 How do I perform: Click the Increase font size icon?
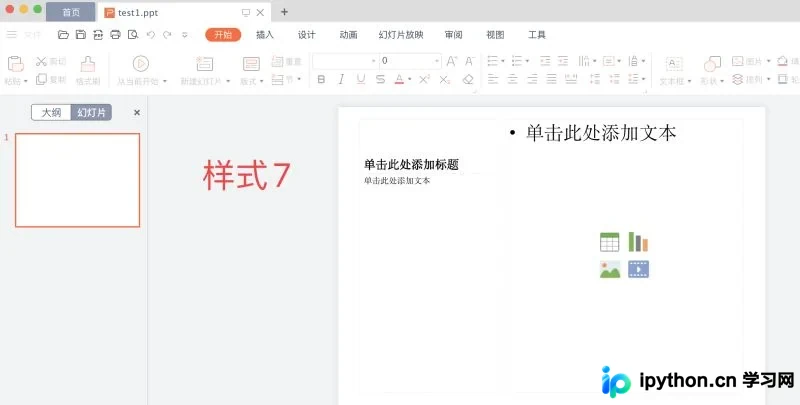[x=452, y=61]
